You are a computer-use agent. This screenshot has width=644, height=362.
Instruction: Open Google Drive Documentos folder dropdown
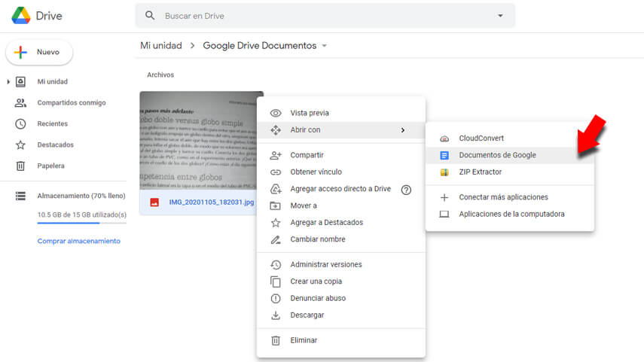(325, 46)
